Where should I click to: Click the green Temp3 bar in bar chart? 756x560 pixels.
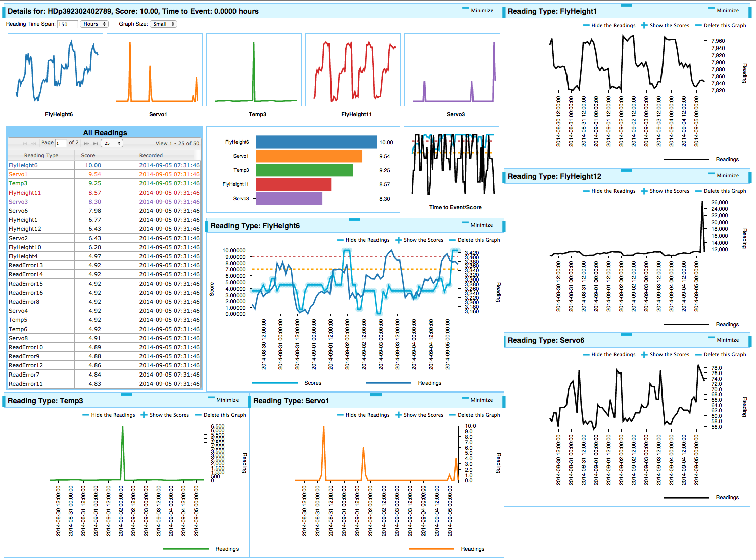(304, 170)
